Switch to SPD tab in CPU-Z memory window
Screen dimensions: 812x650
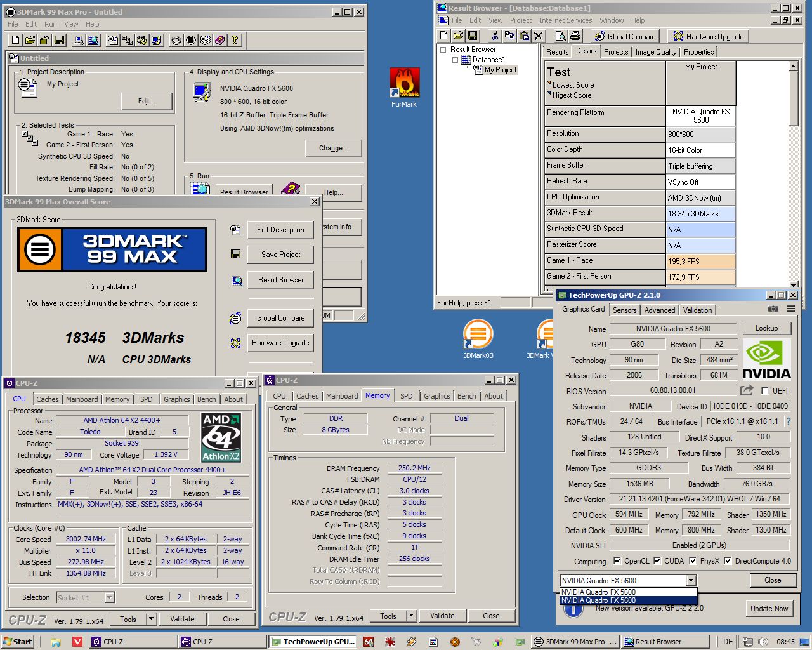click(x=407, y=396)
